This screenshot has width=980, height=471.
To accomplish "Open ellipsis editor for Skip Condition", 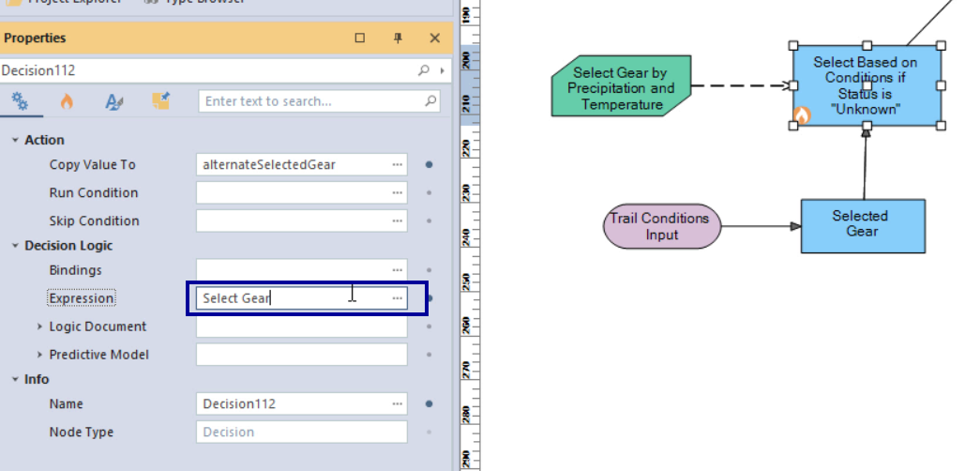I will pyautogui.click(x=398, y=220).
